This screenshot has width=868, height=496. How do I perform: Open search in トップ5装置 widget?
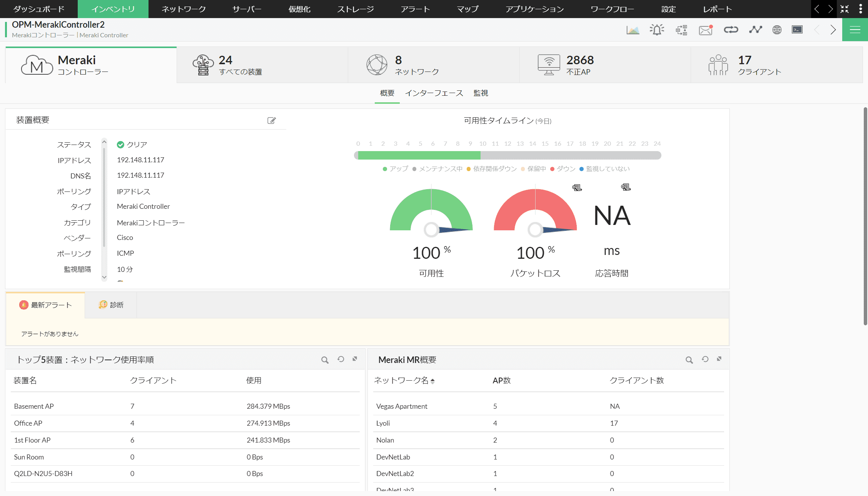324,360
